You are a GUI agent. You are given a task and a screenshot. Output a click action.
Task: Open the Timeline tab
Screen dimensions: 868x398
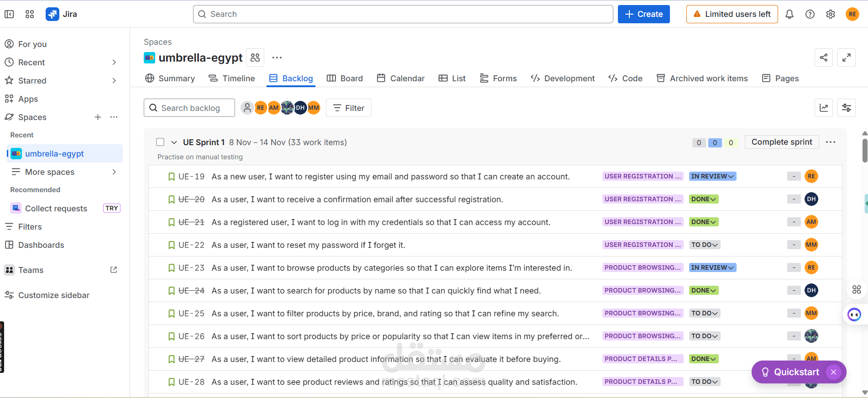coord(232,79)
